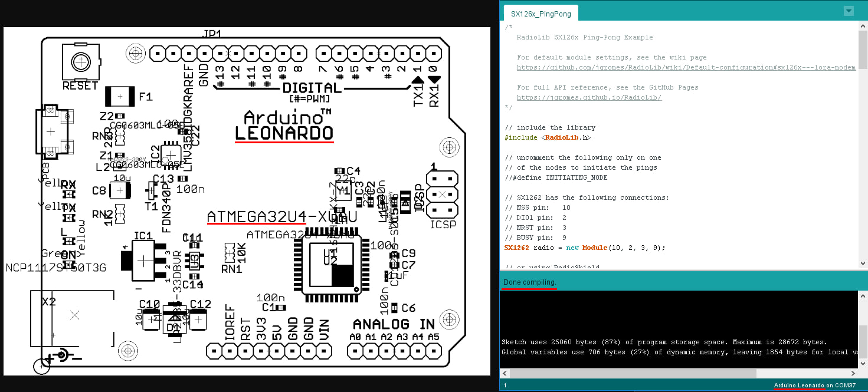This screenshot has height=392, width=868.
Task: Click the 'ANALOG IN' label on the board
Action: click(x=394, y=324)
